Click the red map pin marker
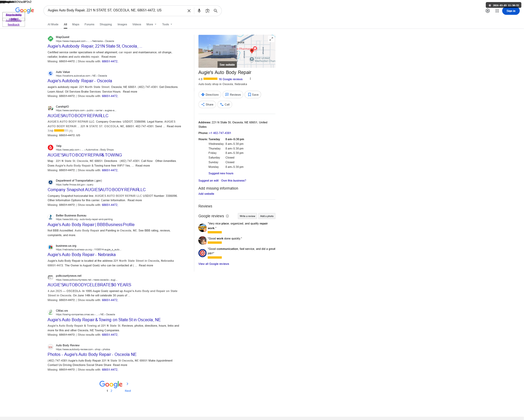This screenshot has height=420, width=527. [252, 51]
